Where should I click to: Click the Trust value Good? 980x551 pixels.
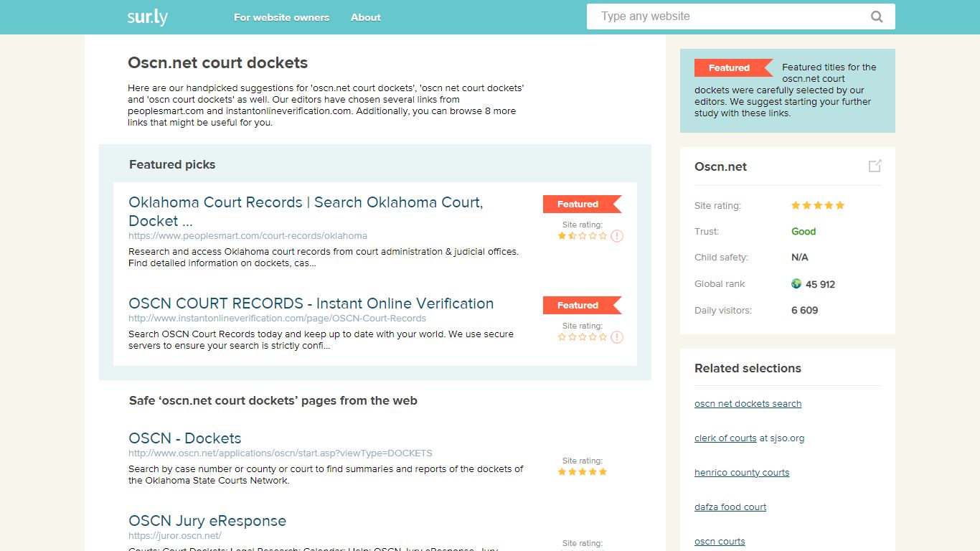804,232
